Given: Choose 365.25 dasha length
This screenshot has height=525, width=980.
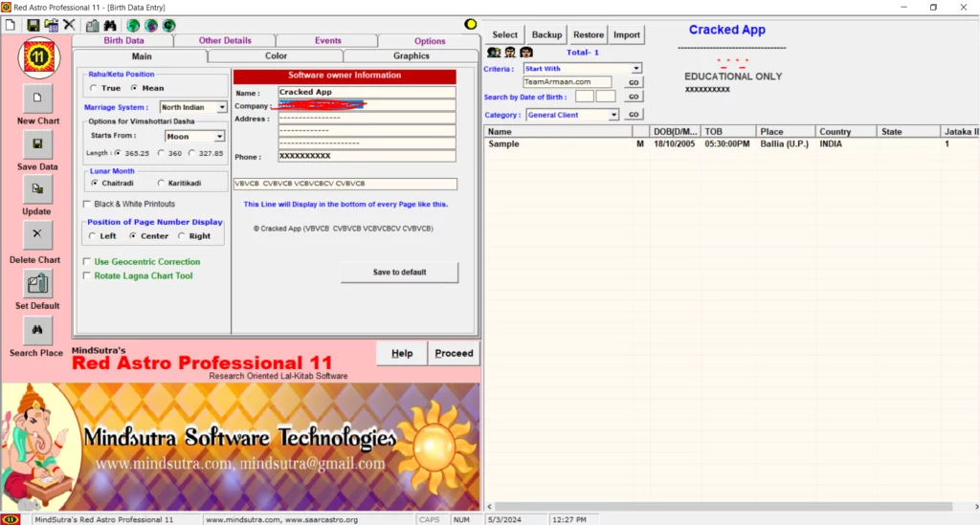Looking at the screenshot, I should pyautogui.click(x=118, y=153).
